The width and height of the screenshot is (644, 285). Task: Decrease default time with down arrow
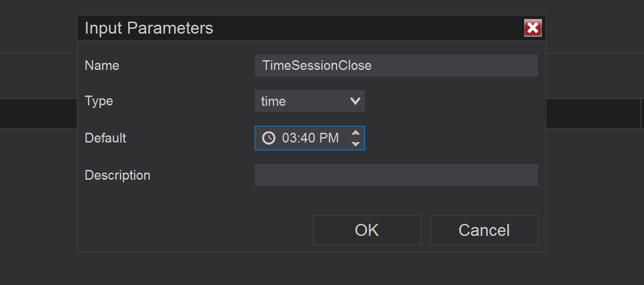(x=355, y=143)
